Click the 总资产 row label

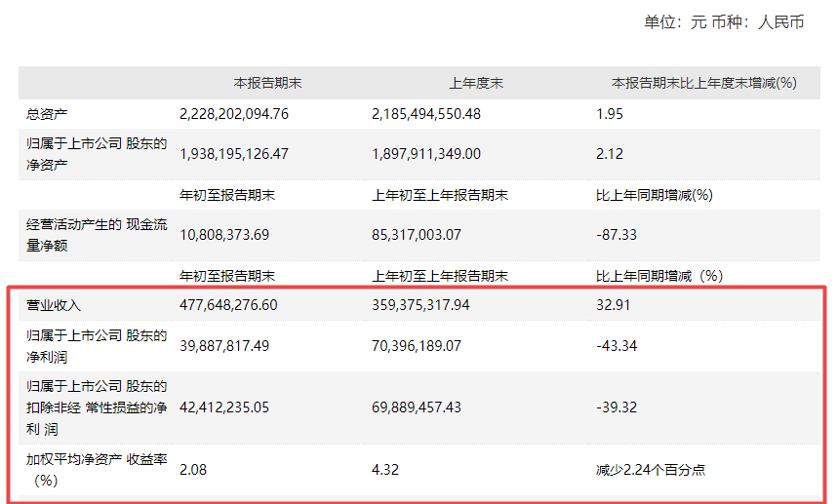pos(47,114)
